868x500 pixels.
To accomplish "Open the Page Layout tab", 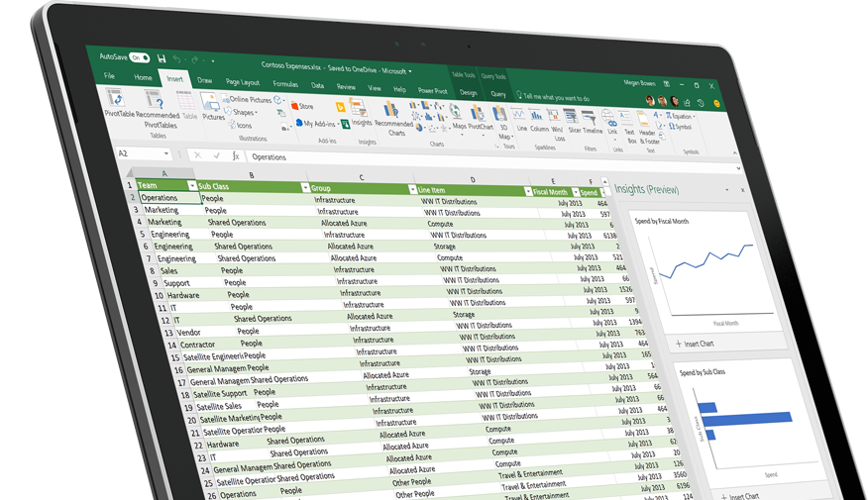I will (x=242, y=82).
